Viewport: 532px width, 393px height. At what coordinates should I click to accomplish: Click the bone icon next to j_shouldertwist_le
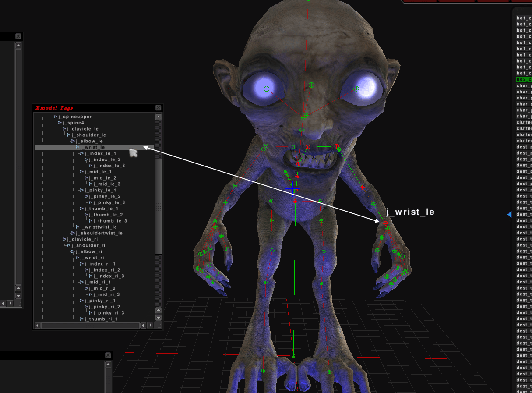click(73, 233)
